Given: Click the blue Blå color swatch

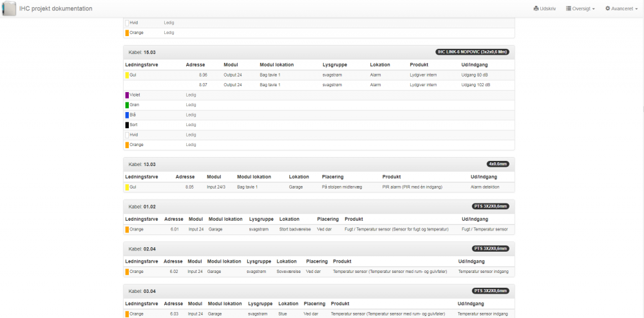Looking at the screenshot, I should 127,115.
